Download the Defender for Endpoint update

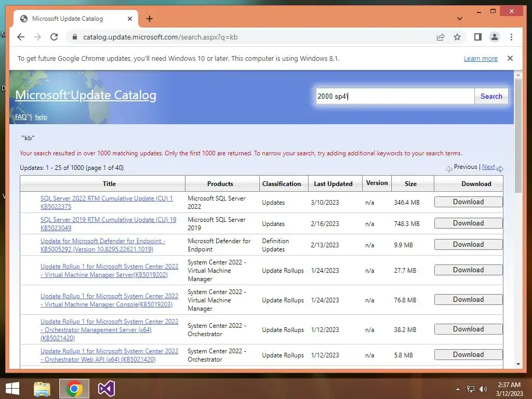pyautogui.click(x=468, y=245)
